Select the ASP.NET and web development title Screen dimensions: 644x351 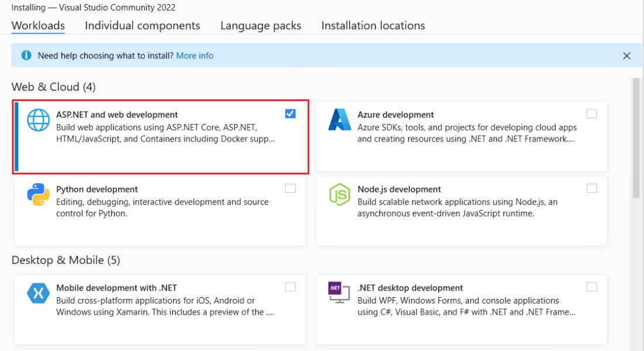tap(117, 115)
